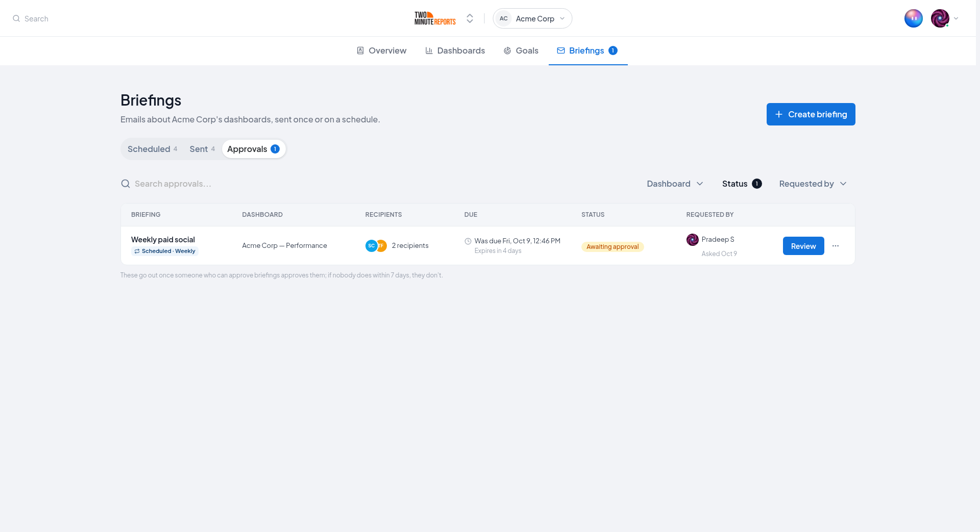
Task: Click the Scheduled · Weekly tag
Action: point(165,251)
